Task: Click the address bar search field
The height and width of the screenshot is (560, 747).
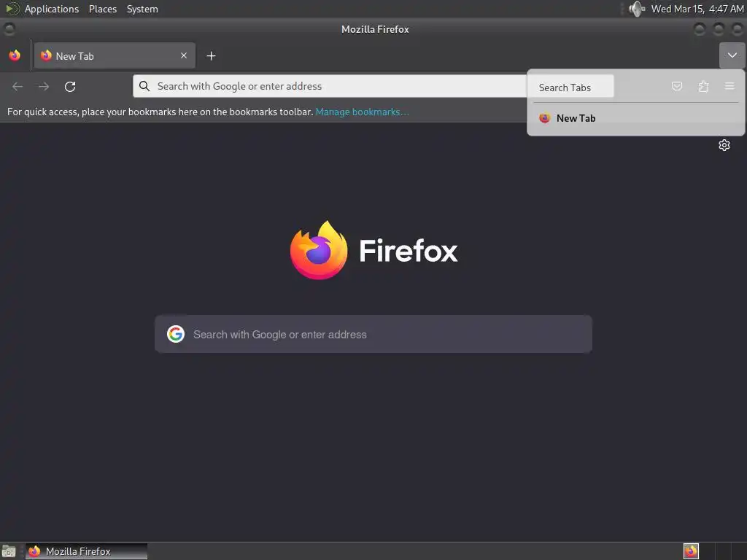Action: pyautogui.click(x=330, y=86)
